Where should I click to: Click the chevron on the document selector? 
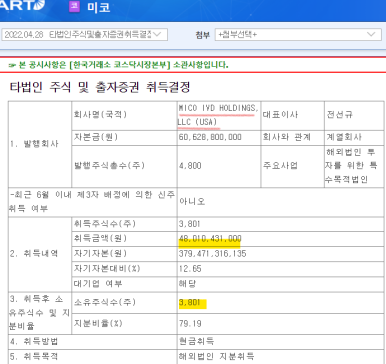coord(157,34)
